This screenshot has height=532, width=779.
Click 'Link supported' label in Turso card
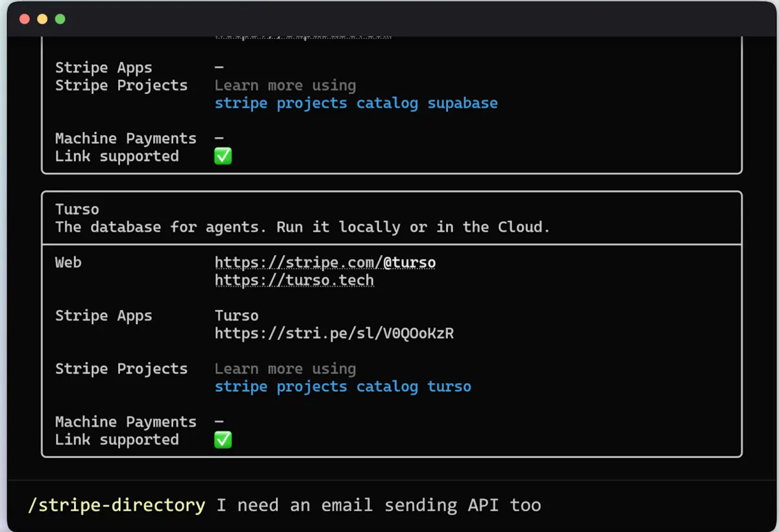point(117,440)
